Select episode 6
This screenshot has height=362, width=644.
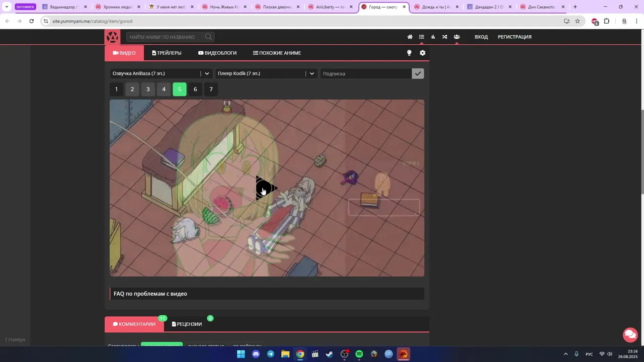click(195, 89)
